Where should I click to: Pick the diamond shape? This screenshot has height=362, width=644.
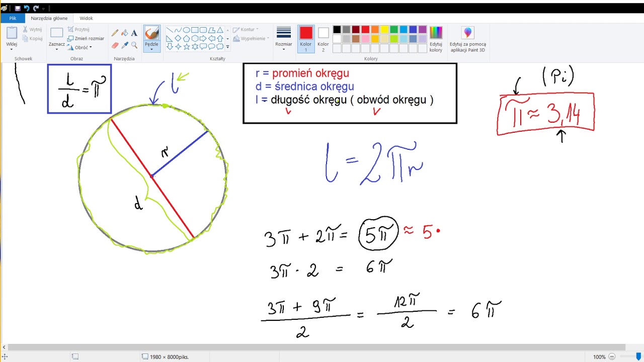click(178, 38)
